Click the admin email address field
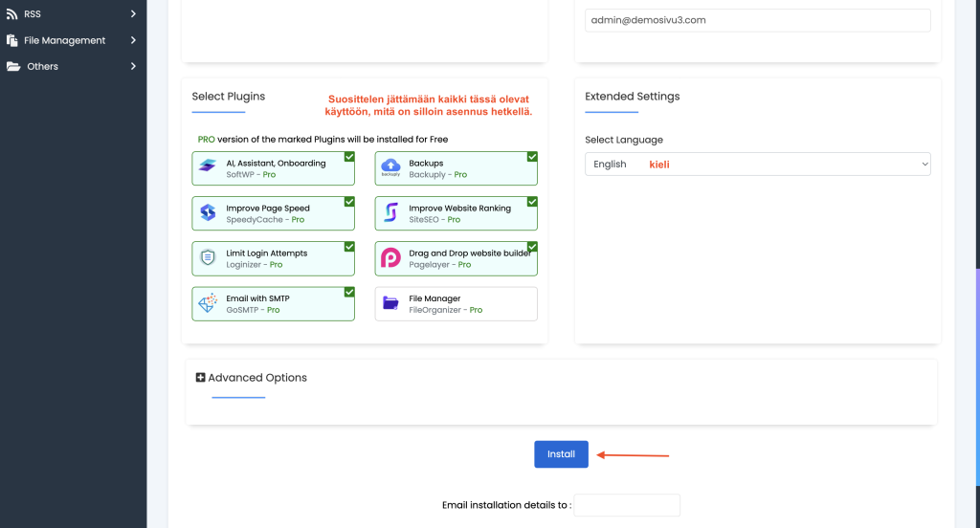The width and height of the screenshot is (980, 528). tap(757, 20)
